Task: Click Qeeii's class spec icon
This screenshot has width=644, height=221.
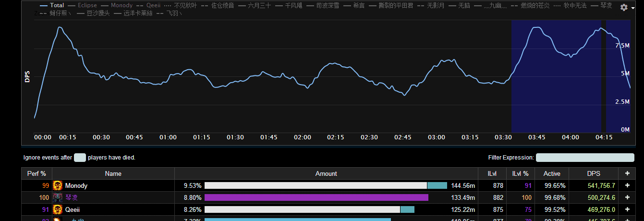Action: click(x=58, y=209)
